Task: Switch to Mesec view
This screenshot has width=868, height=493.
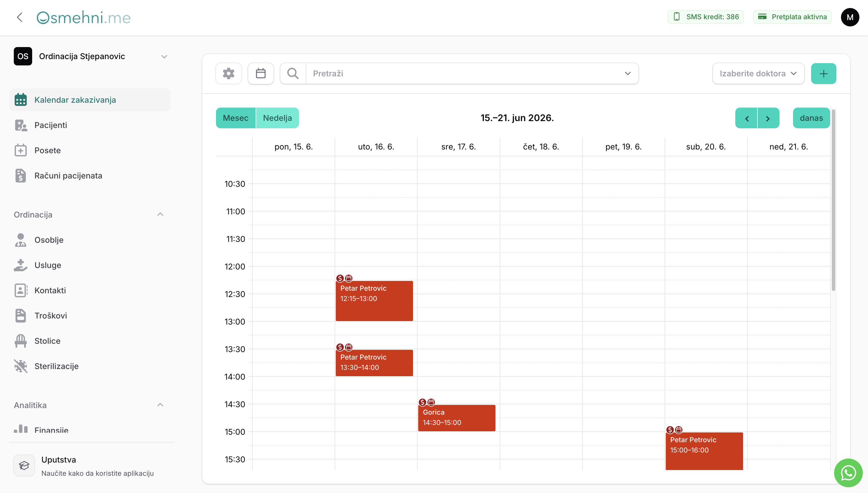Action: [236, 118]
